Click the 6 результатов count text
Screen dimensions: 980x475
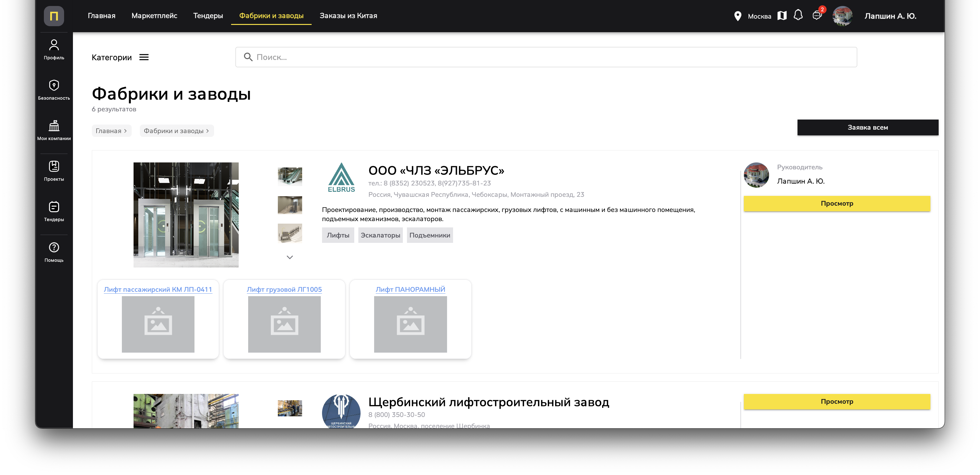114,109
